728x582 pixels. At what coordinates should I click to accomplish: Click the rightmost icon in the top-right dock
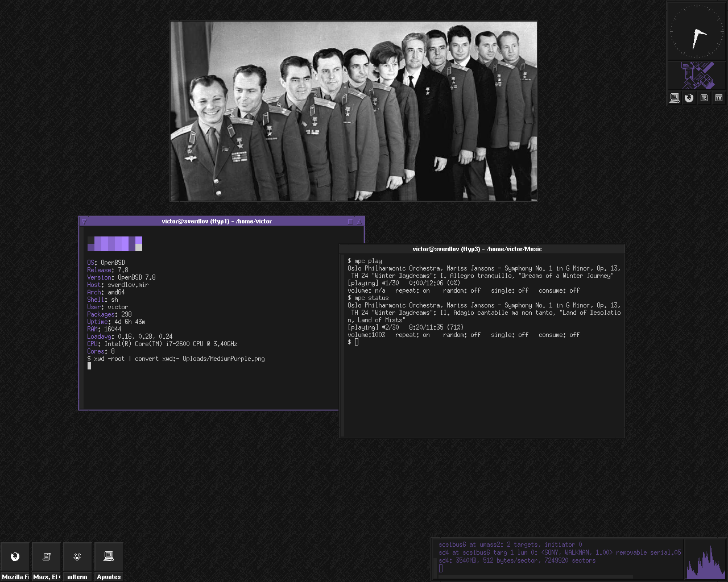click(719, 98)
